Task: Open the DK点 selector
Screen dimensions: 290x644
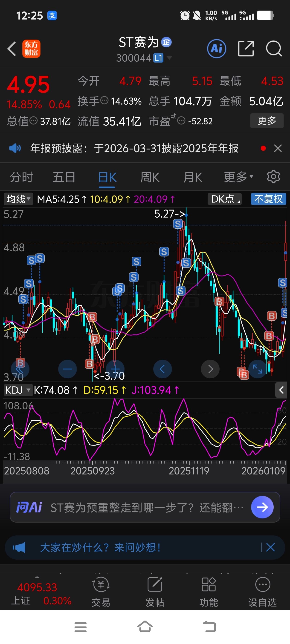Action: [225, 199]
